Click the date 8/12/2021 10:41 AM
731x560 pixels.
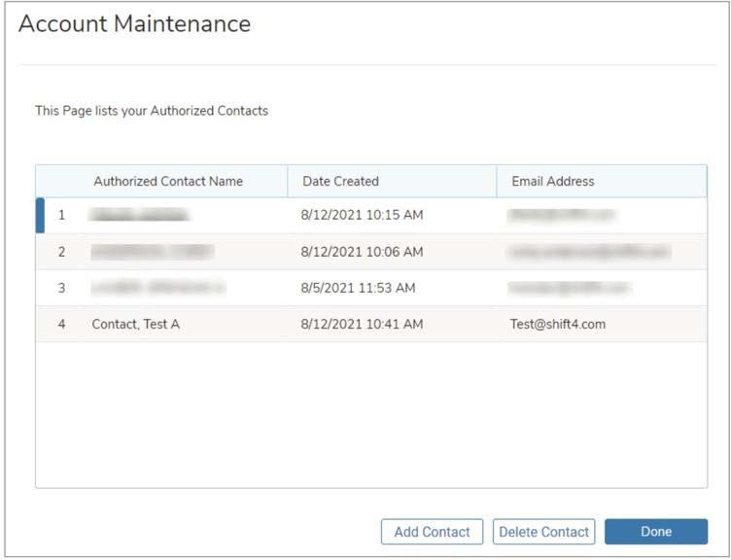click(362, 325)
